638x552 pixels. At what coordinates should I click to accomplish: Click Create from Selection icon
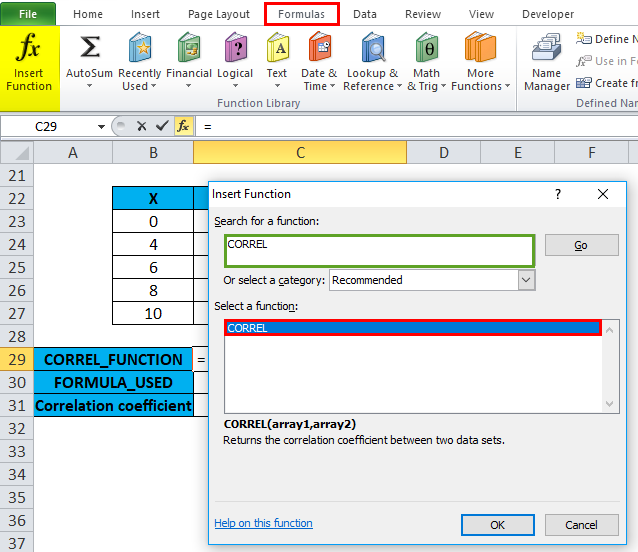pyautogui.click(x=583, y=83)
